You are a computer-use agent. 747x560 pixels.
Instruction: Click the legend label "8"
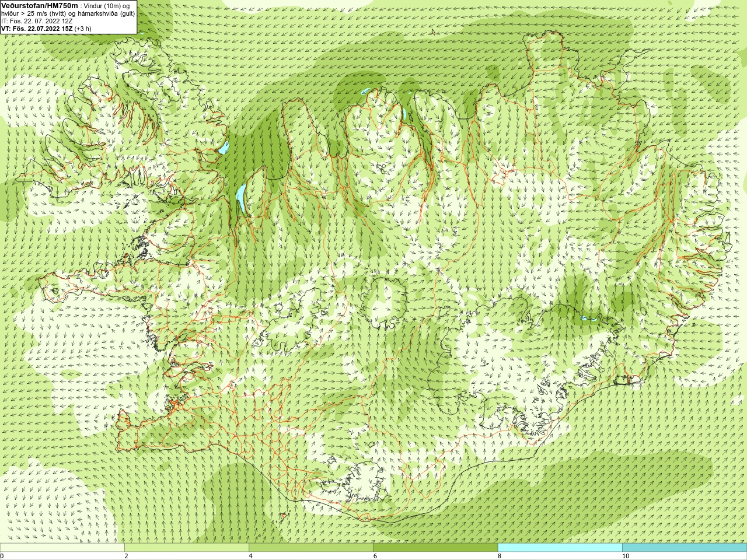pos(500,556)
